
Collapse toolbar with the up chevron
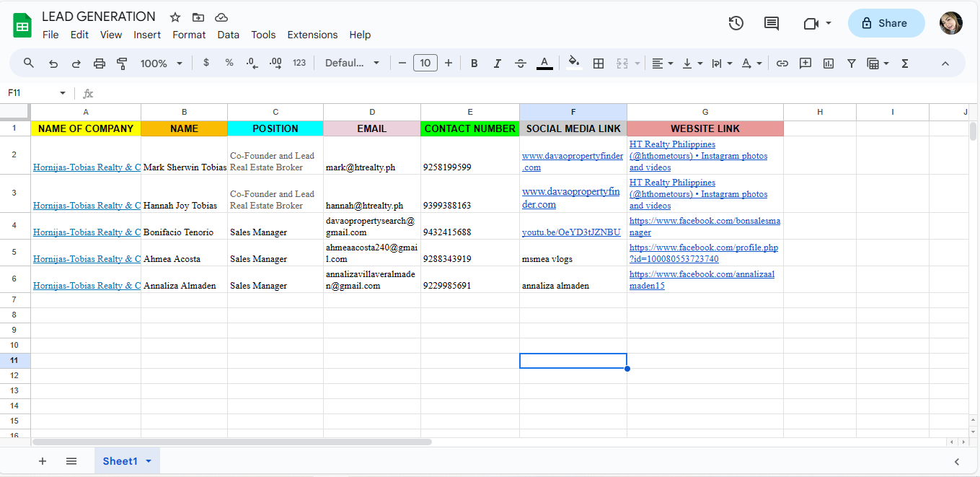pyautogui.click(x=945, y=64)
